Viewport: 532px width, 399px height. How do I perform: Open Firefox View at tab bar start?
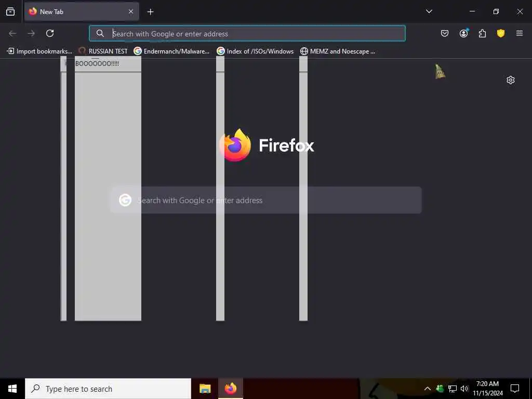10,11
